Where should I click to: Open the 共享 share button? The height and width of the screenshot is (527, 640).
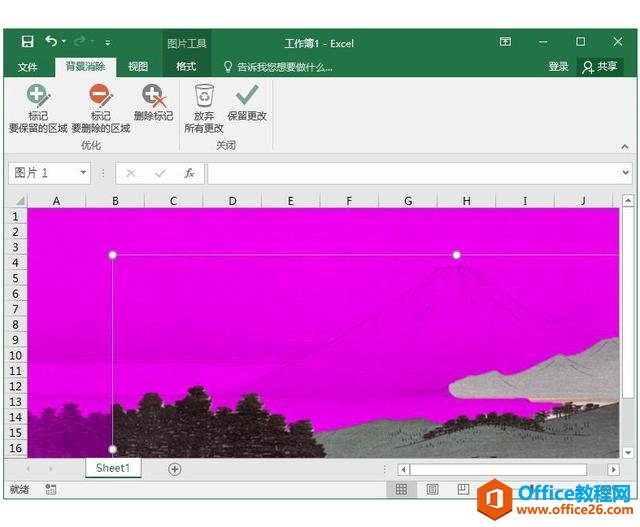point(600,67)
